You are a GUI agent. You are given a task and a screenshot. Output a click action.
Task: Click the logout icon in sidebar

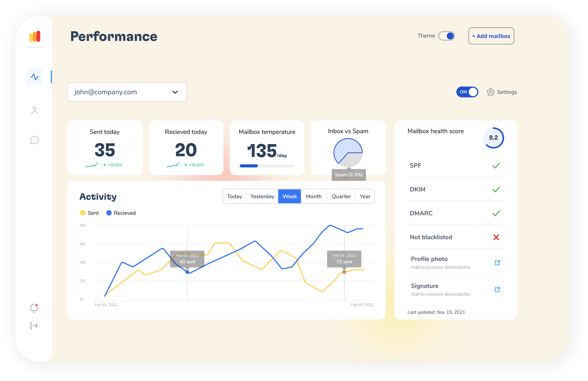coord(34,326)
